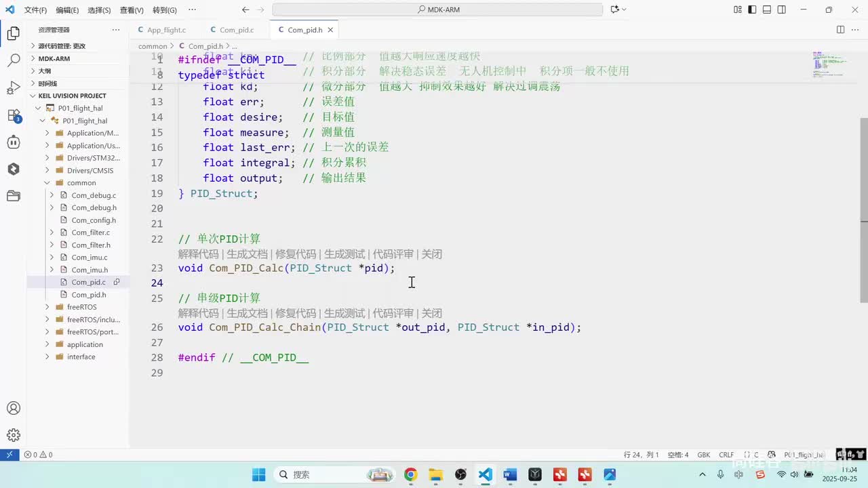Open Chrome from the taskbar
The width and height of the screenshot is (868, 488).
(x=410, y=474)
